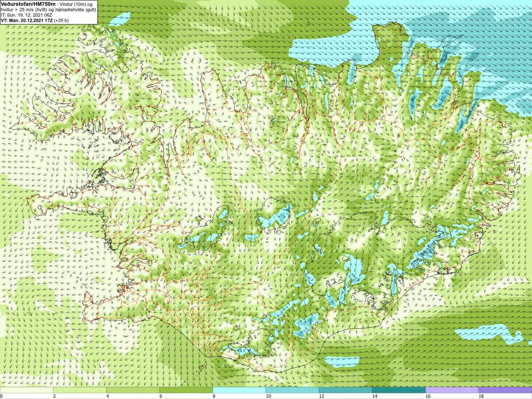Click the '16' label on the wind scale
The width and height of the screenshot is (532, 399).
pos(428,396)
